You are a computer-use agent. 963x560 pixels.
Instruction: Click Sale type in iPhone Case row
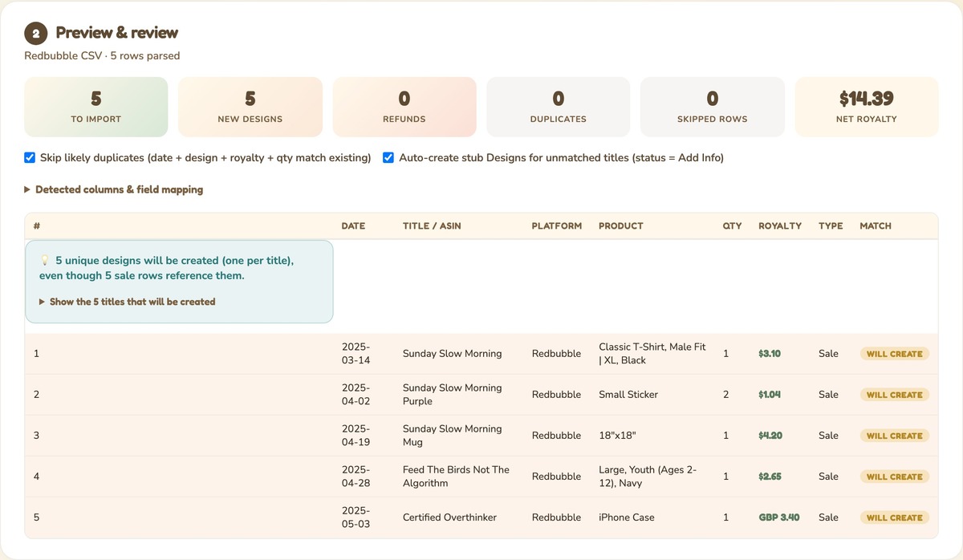point(828,517)
